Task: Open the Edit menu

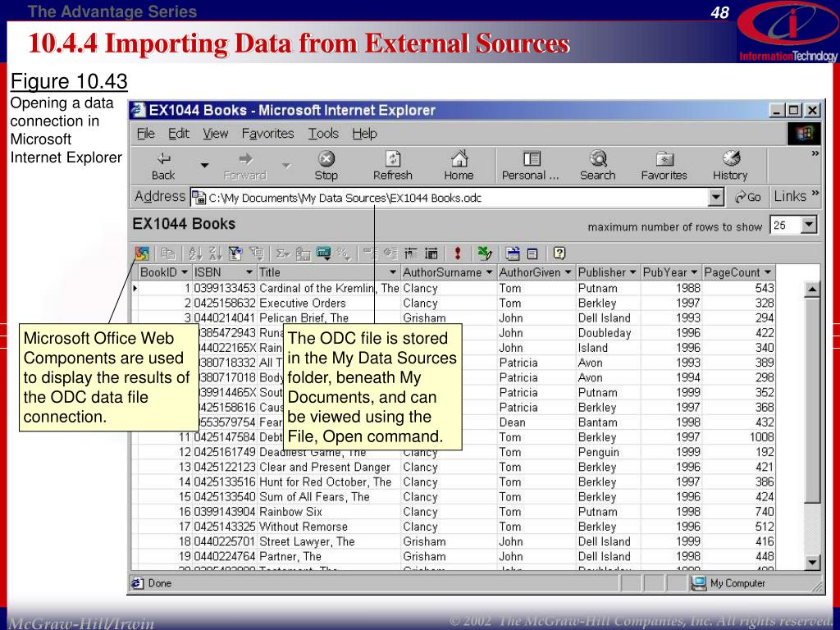Action: click(178, 134)
